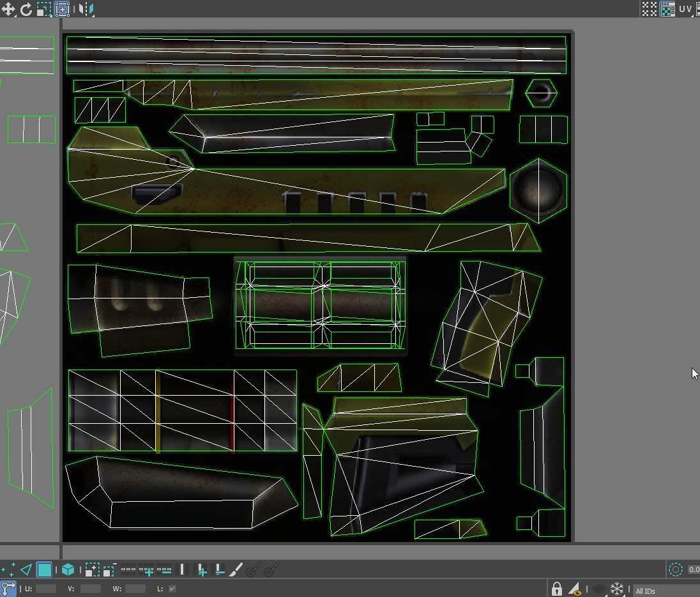
Task: Select the hexagonal UV island top right
Action: 541,93
